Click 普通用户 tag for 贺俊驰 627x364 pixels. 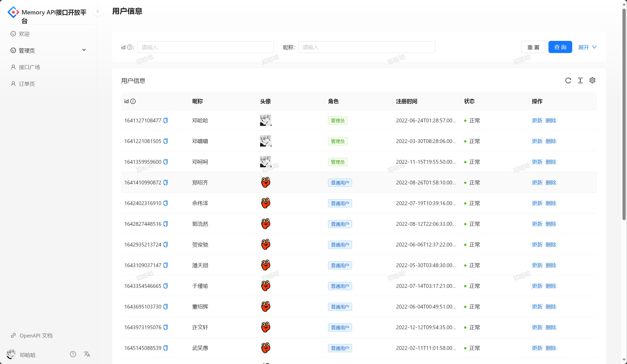tap(340, 245)
